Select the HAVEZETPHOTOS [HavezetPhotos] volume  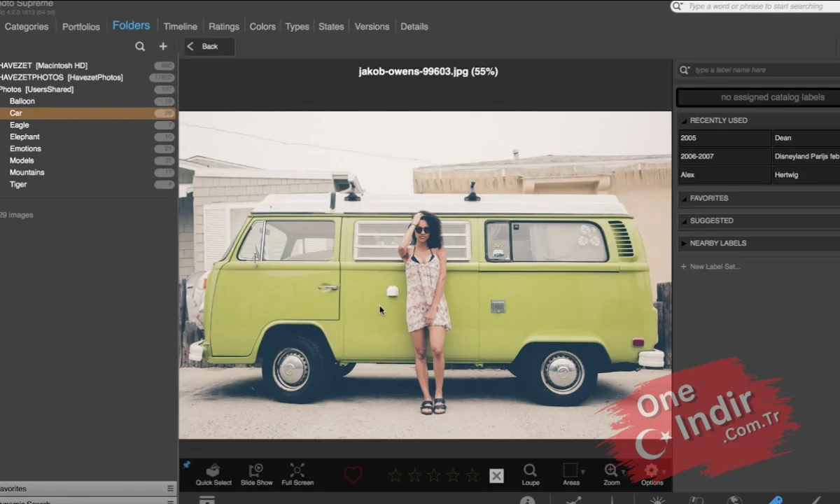[x=87, y=78]
